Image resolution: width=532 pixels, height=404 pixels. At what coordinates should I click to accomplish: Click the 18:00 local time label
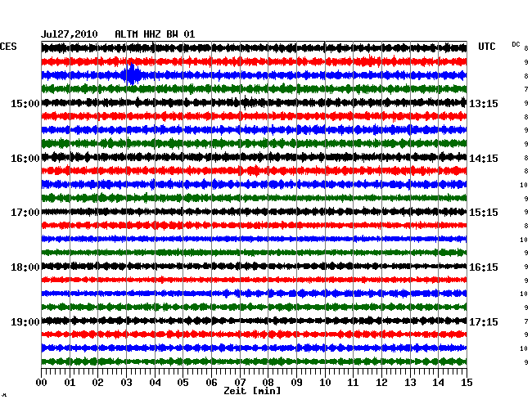(x=25, y=267)
